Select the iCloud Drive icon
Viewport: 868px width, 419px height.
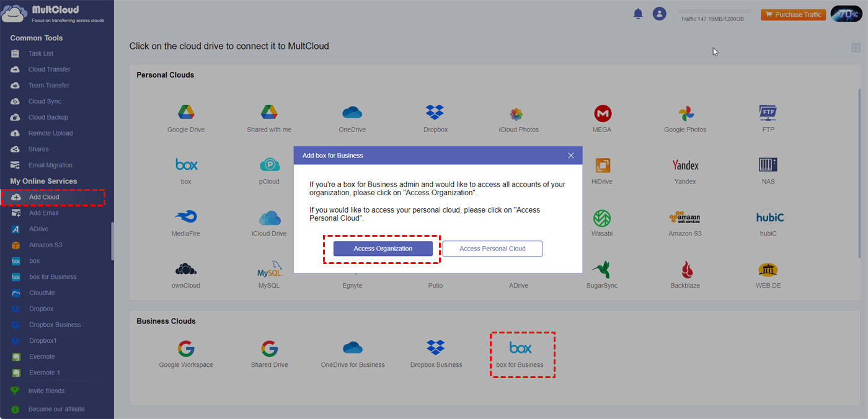coord(270,218)
